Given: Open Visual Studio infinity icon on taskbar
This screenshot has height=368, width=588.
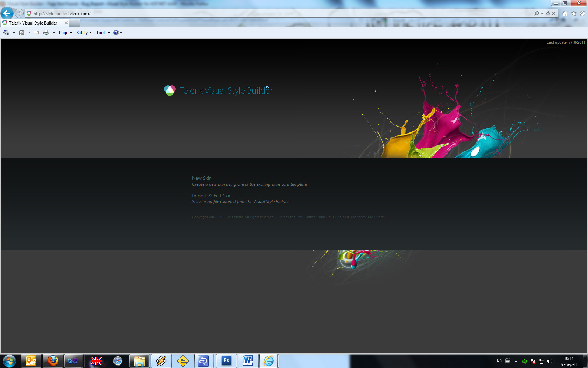Looking at the screenshot, I should [73, 361].
